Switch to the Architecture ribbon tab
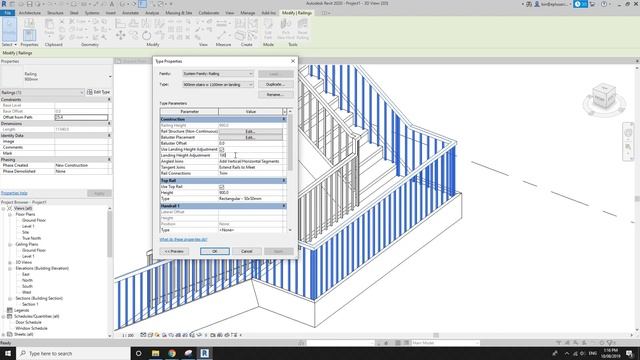Screen dimensions: 640x360 (30, 13)
